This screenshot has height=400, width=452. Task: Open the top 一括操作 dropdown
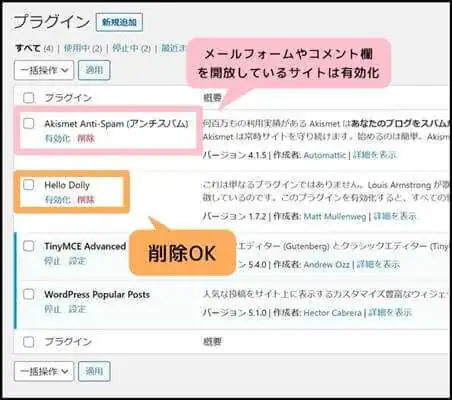click(44, 70)
